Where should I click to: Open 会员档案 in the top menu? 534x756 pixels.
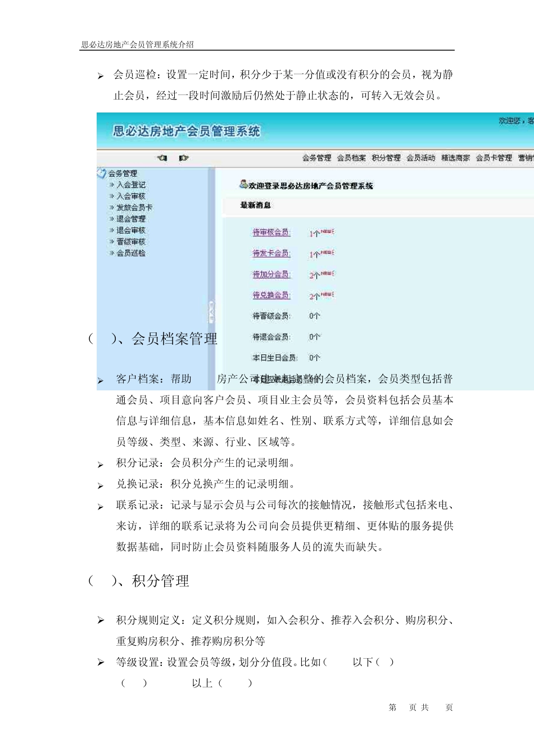pos(351,158)
